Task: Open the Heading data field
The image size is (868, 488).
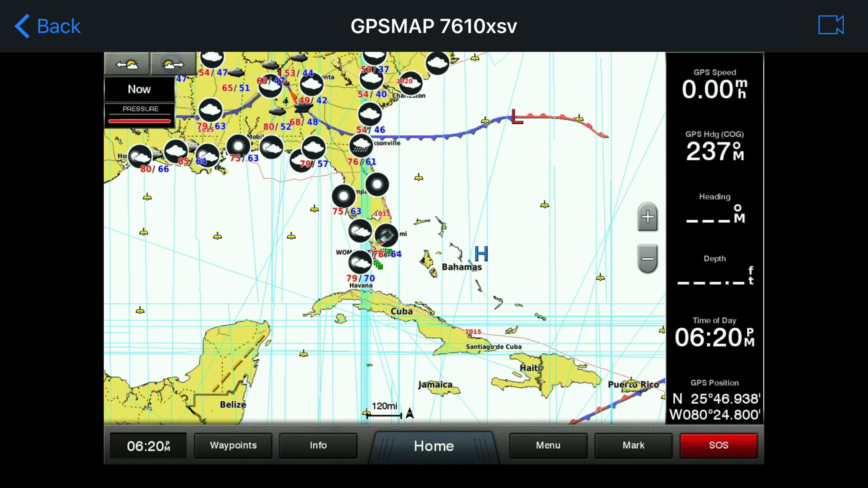Action: [715, 208]
